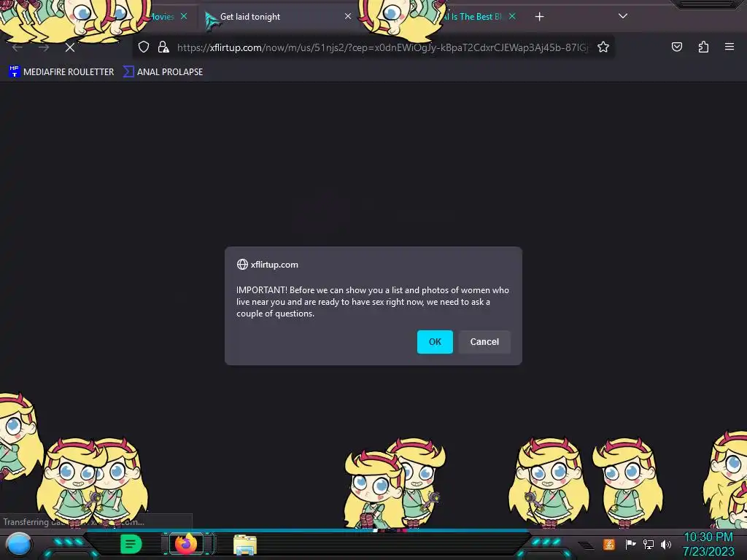Go forward using the forward arrow
This screenshot has height=560, width=747.
coord(44,47)
